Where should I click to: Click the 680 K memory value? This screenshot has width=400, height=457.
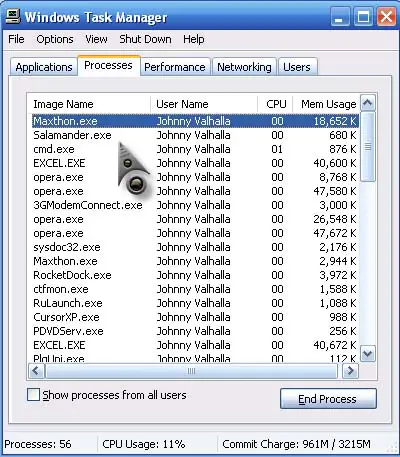pos(343,135)
